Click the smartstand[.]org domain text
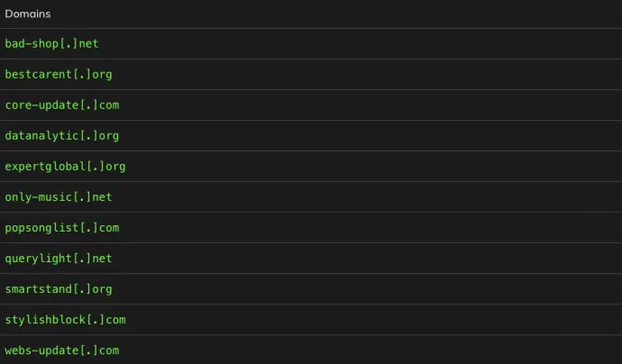The image size is (622, 364). (x=59, y=289)
